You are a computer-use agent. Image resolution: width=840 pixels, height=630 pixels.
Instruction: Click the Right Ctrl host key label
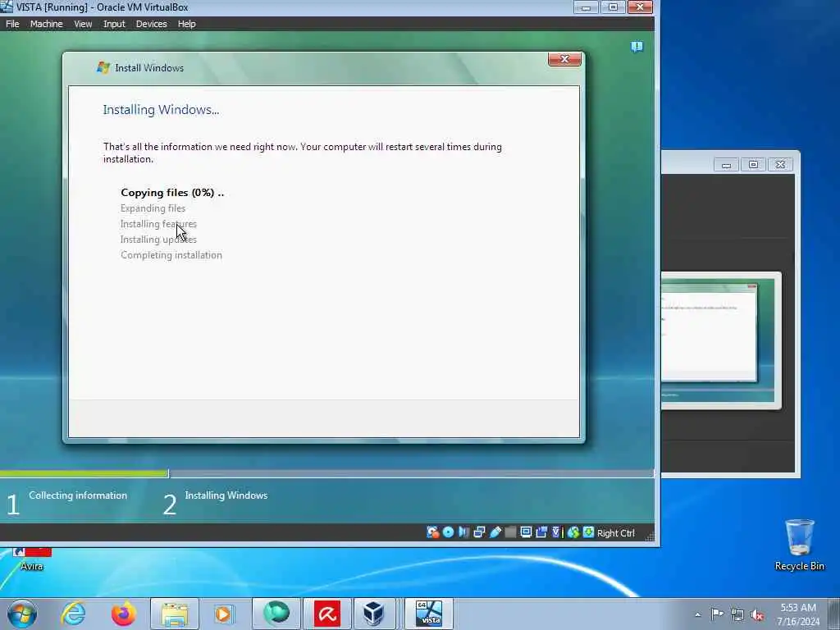click(x=615, y=533)
